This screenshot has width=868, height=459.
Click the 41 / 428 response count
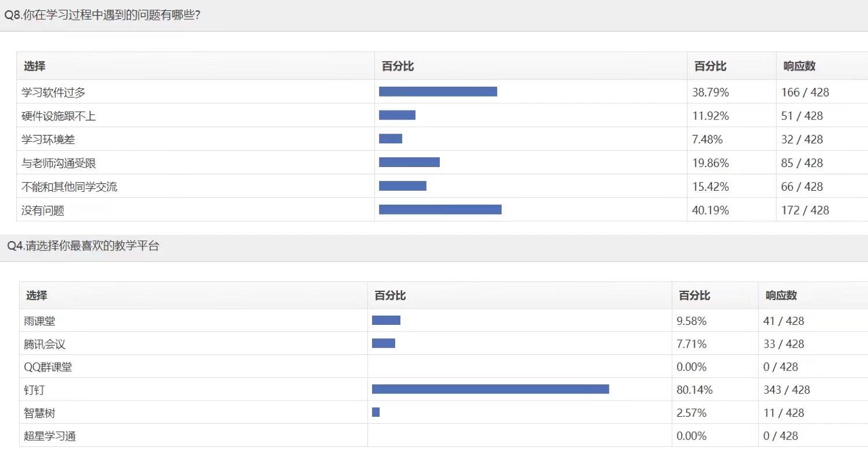pyautogui.click(x=784, y=321)
